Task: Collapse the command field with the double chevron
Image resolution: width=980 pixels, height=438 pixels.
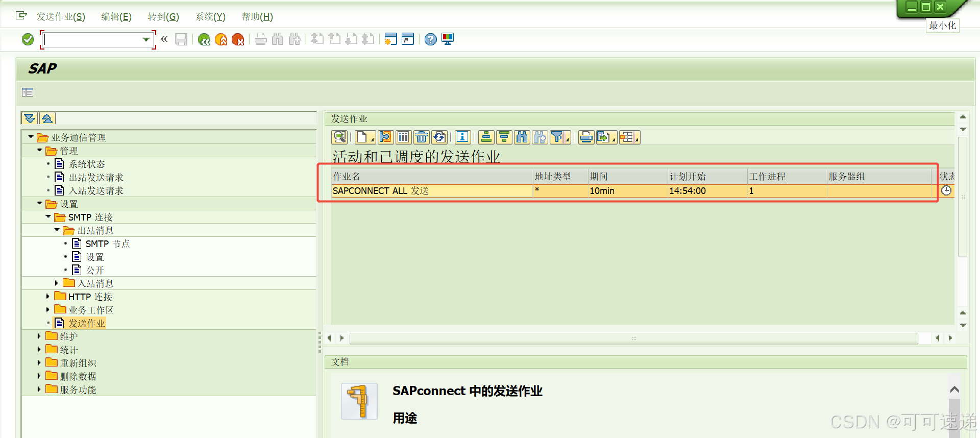Action: 164,39
